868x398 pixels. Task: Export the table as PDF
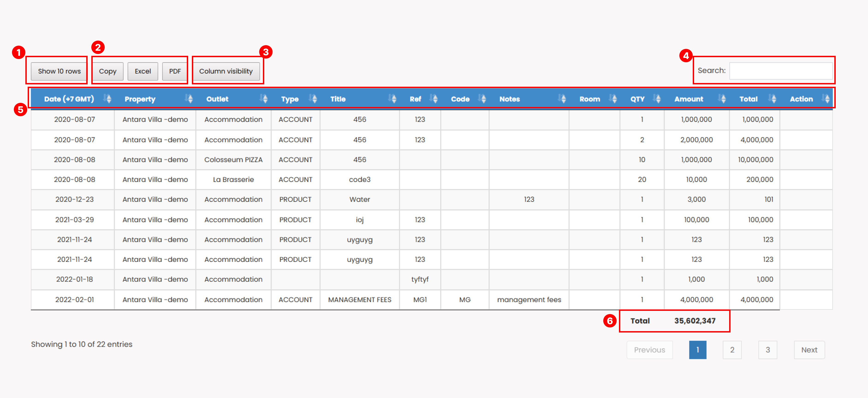[175, 71]
